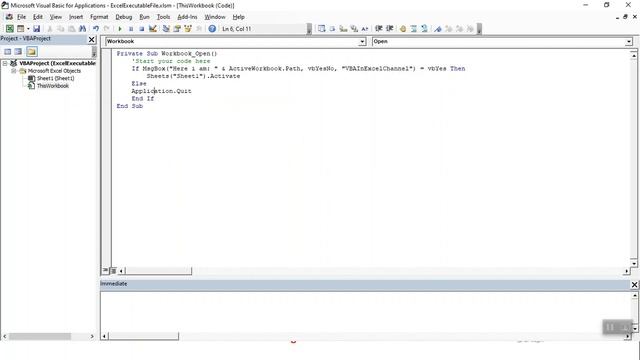Switch to Full Module View button
Image resolution: width=640 pixels, height=360 pixels.
(x=113, y=270)
